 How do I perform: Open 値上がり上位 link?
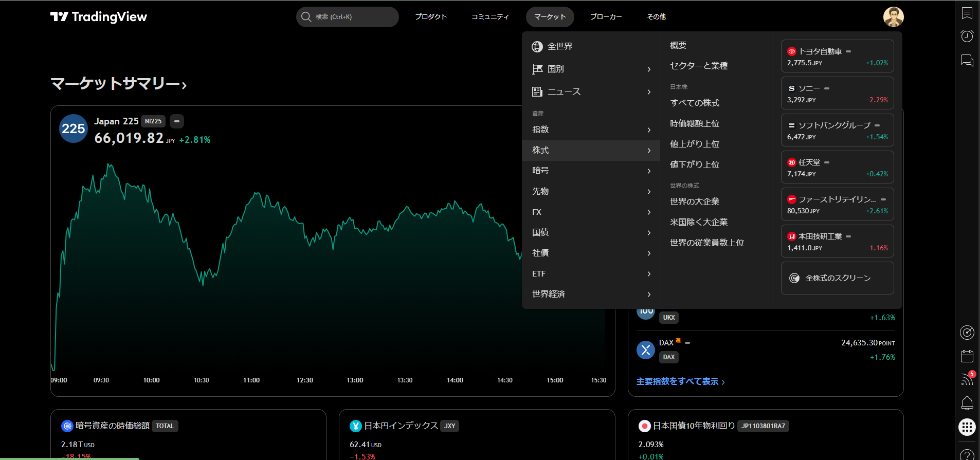click(x=695, y=144)
